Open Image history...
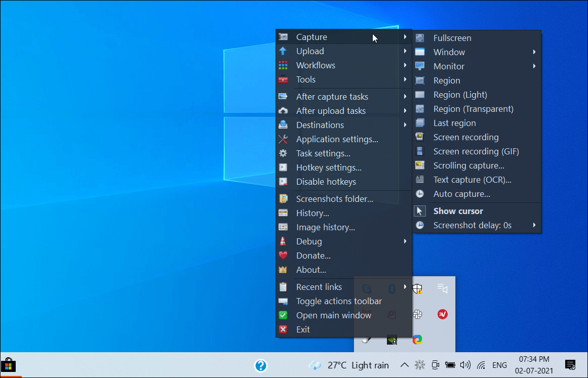588x378 pixels. coord(325,227)
